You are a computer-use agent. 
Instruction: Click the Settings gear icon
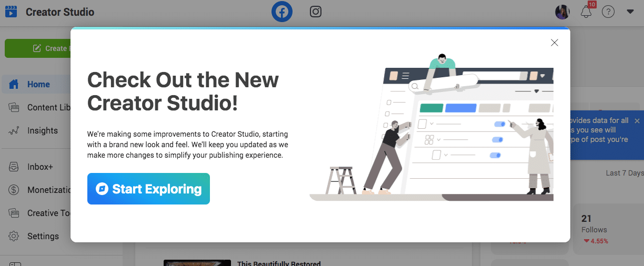(x=14, y=236)
